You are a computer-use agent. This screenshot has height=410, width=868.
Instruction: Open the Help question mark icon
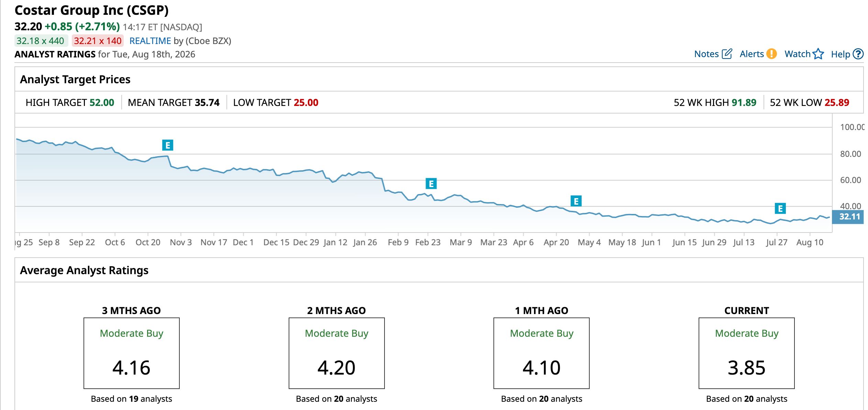point(858,54)
